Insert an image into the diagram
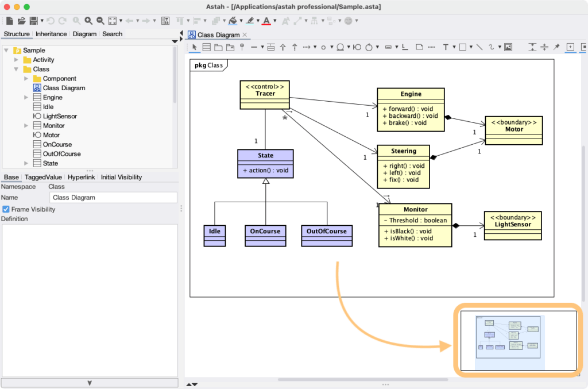 pyautogui.click(x=508, y=47)
